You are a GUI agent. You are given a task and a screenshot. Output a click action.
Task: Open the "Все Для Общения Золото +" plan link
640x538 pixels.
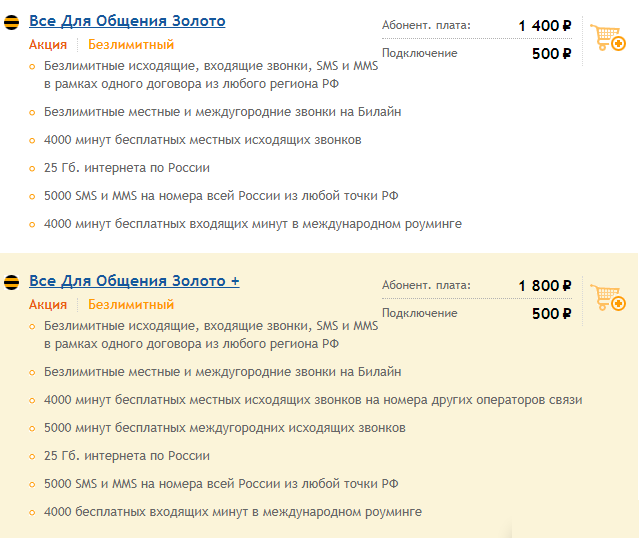[134, 281]
